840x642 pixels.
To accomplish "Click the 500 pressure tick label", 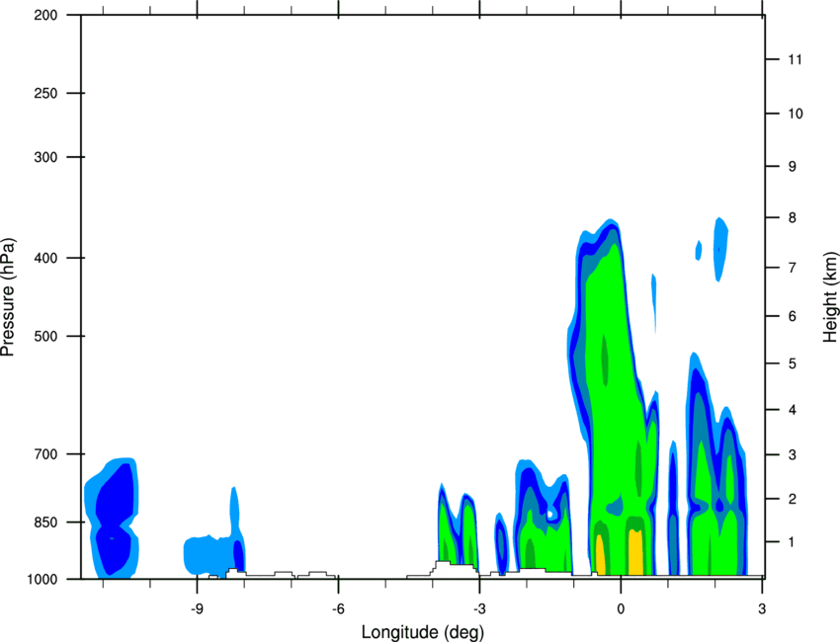I will [x=45, y=336].
